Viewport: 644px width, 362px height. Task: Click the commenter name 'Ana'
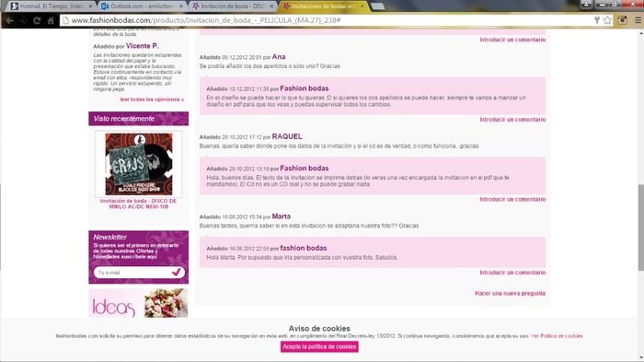(x=279, y=57)
